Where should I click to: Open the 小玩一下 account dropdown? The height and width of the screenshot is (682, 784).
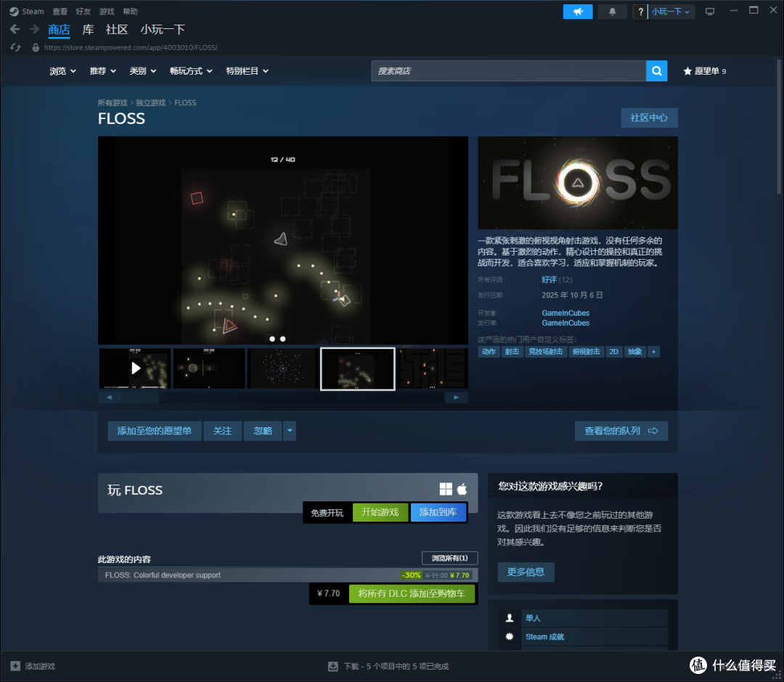tap(671, 12)
